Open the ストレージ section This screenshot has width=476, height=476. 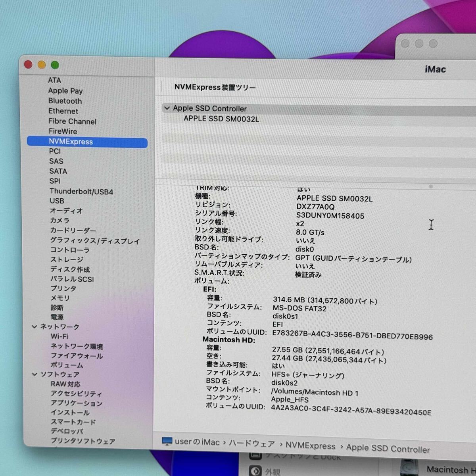[x=67, y=259]
